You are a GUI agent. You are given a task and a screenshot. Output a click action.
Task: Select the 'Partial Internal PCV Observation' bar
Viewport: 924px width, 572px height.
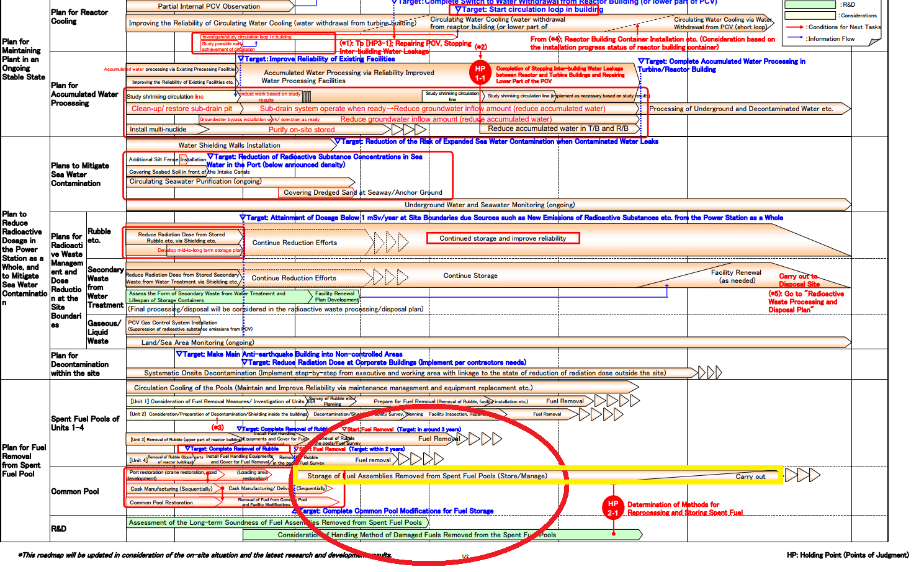click(x=210, y=6)
